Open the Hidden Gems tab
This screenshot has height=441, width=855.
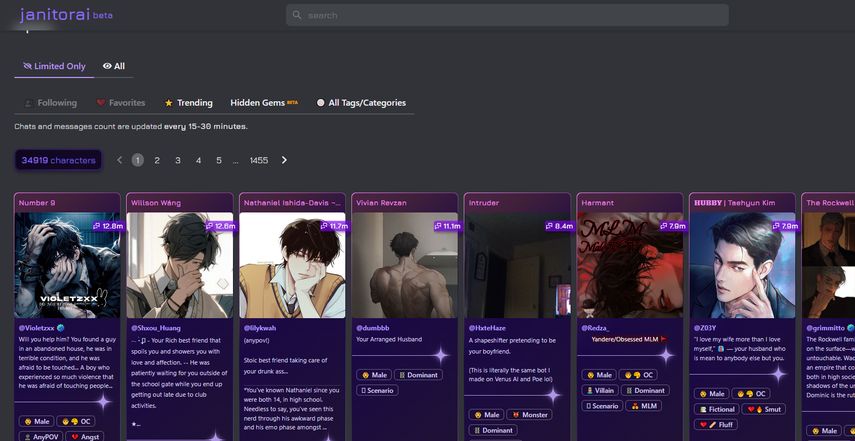[264, 102]
